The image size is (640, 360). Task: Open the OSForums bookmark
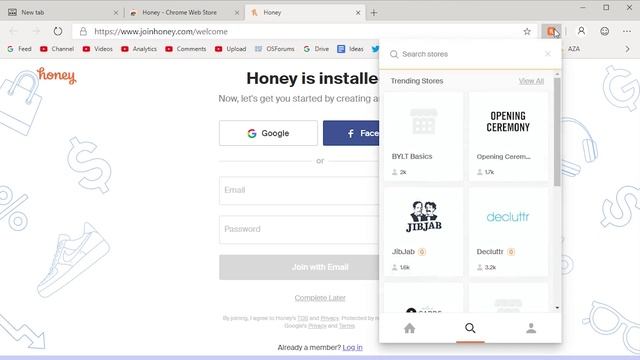pos(274,49)
